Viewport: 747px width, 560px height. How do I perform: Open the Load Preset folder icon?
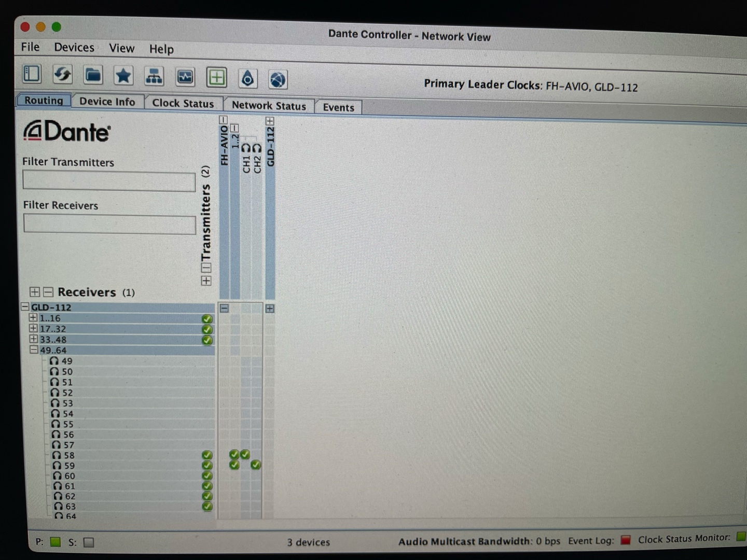[x=93, y=76]
